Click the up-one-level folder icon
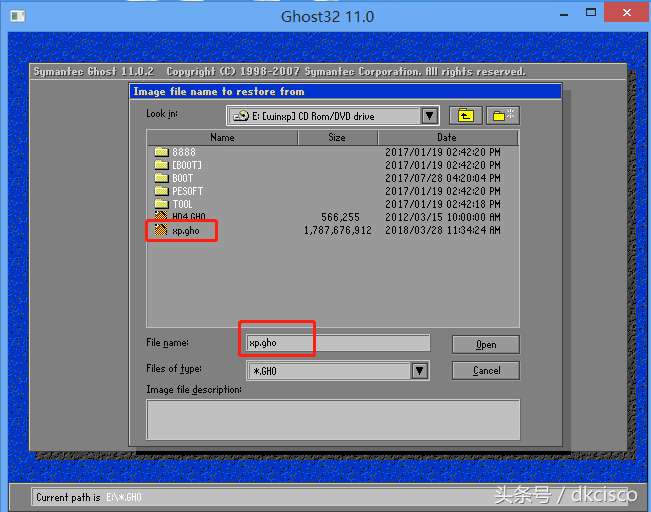The width and height of the screenshot is (651, 512). (x=465, y=115)
